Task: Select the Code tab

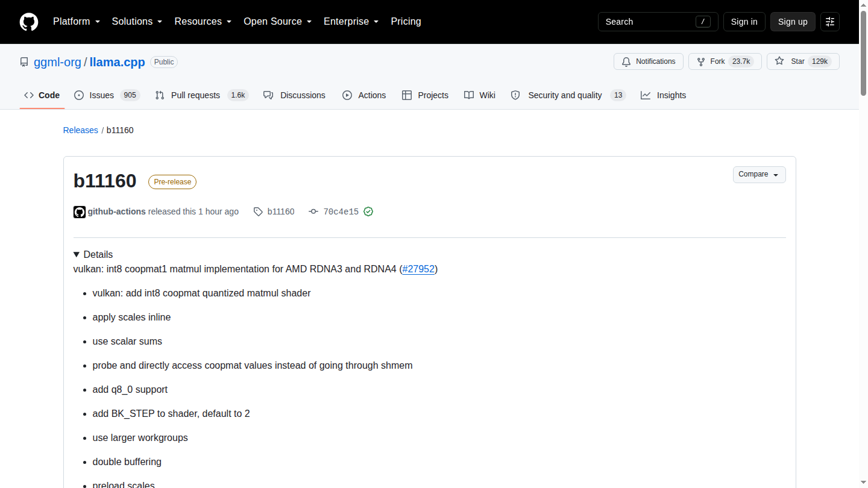Action: (x=42, y=95)
